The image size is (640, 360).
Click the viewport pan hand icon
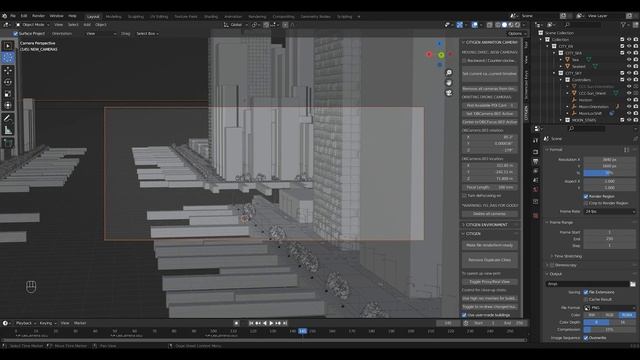(x=449, y=83)
